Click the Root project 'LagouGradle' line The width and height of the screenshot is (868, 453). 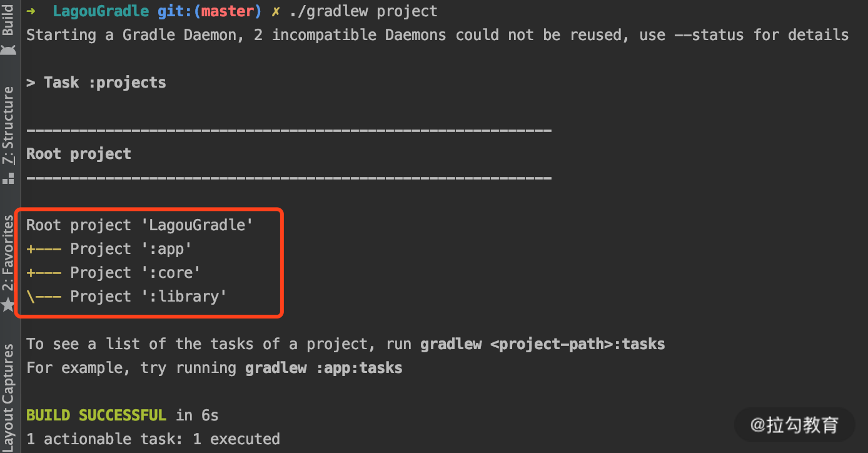(139, 225)
